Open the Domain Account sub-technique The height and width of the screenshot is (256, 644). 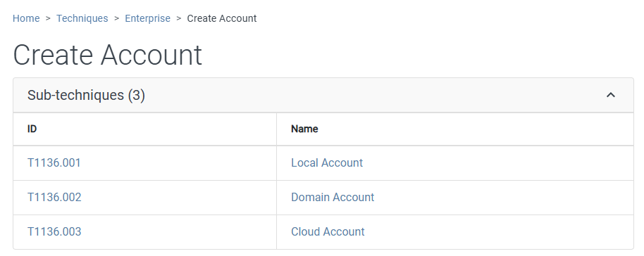click(x=333, y=198)
